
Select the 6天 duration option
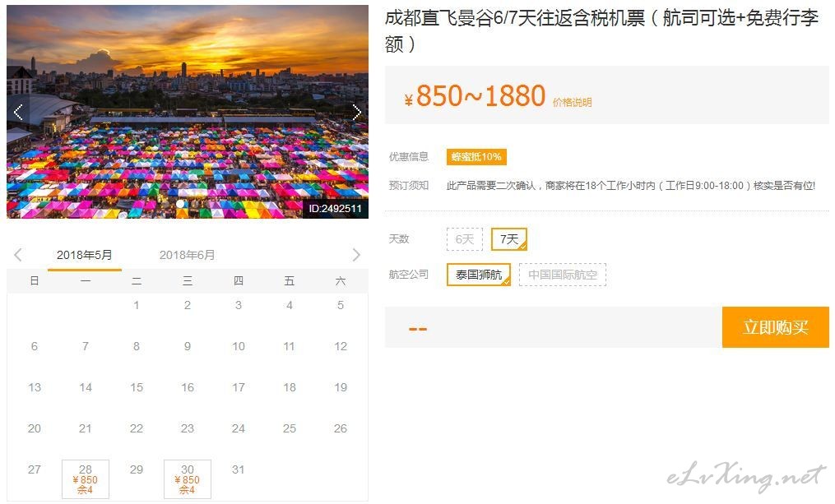tap(464, 239)
